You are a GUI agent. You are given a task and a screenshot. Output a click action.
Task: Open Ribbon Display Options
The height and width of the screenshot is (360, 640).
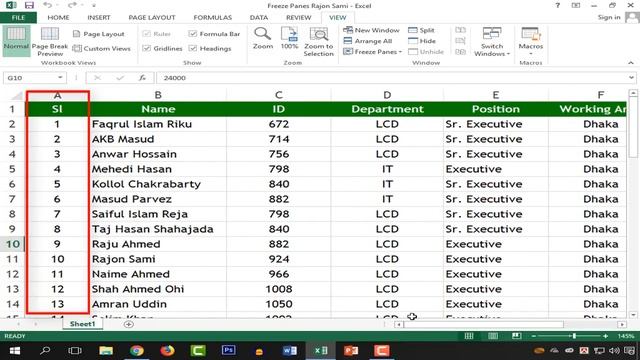[576, 5]
